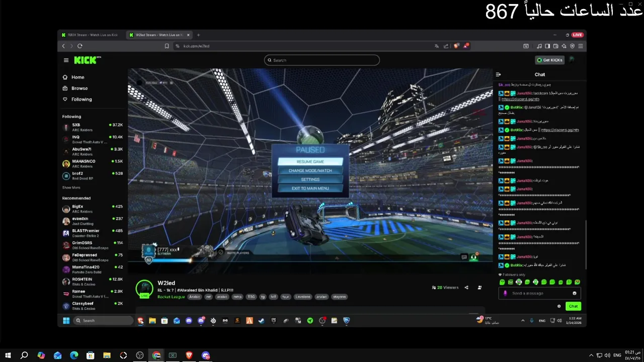Viewport: 644px width, 362px height.
Task: Expand Show More in Following list
Action: (x=71, y=188)
